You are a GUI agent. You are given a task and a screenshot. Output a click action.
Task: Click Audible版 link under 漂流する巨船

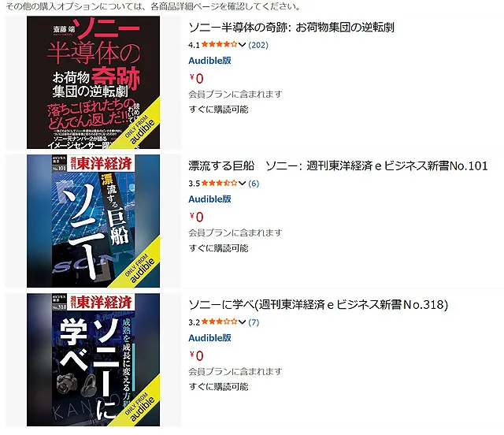point(209,199)
